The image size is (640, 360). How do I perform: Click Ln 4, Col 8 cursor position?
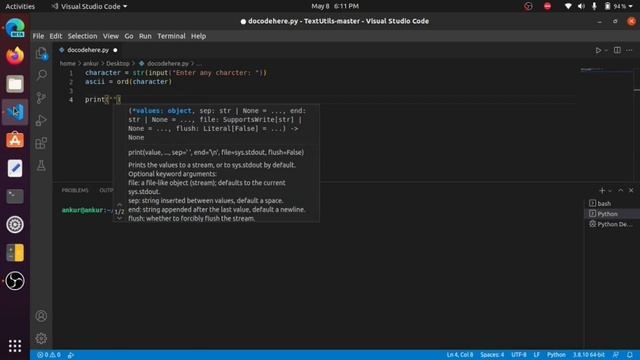(x=460, y=355)
